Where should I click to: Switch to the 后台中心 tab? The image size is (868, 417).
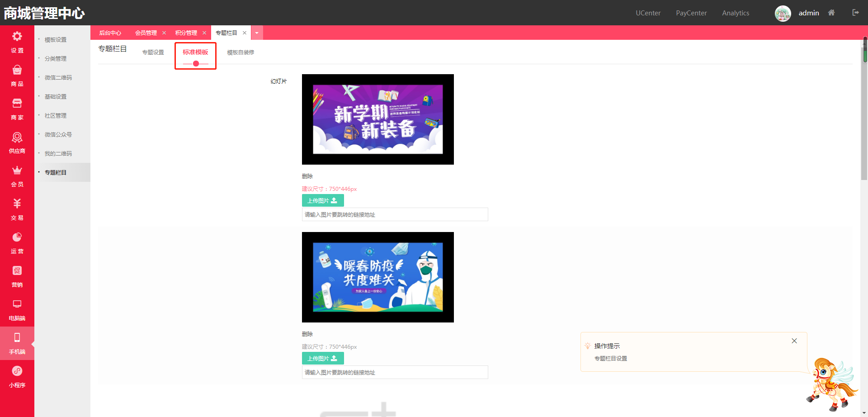click(x=110, y=33)
